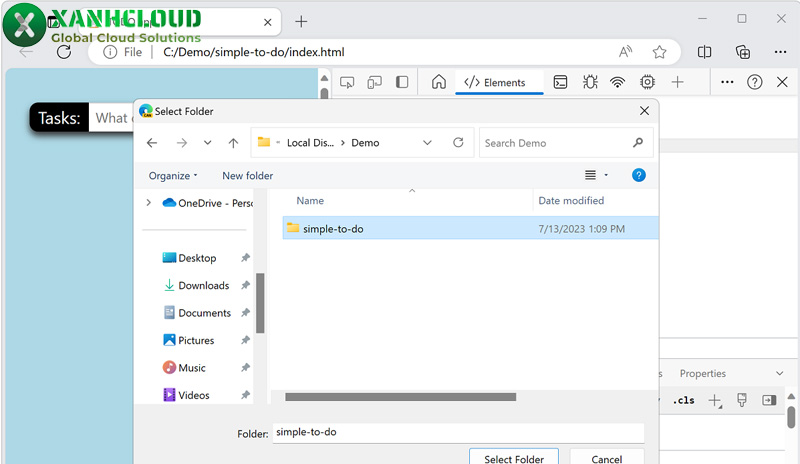Open the Properties tab in DevTools
The image size is (800, 464).
click(703, 374)
